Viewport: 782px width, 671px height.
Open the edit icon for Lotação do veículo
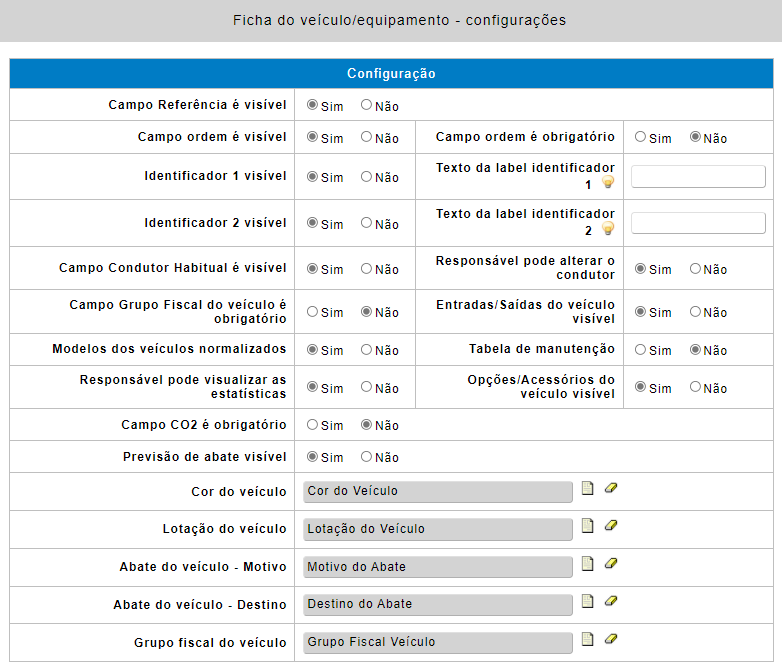tap(588, 526)
